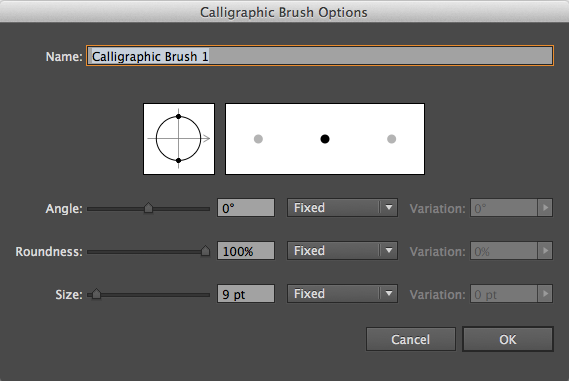569x381 pixels.
Task: Click the top roundness handle dot
Action: pos(178,116)
